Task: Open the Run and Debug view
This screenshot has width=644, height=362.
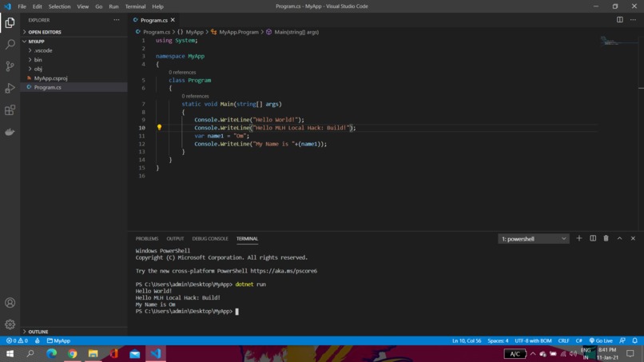Action: tap(10, 88)
